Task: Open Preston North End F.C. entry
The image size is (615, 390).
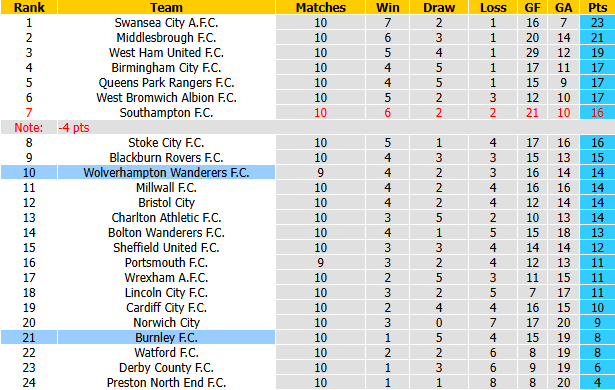Action: coord(166,383)
